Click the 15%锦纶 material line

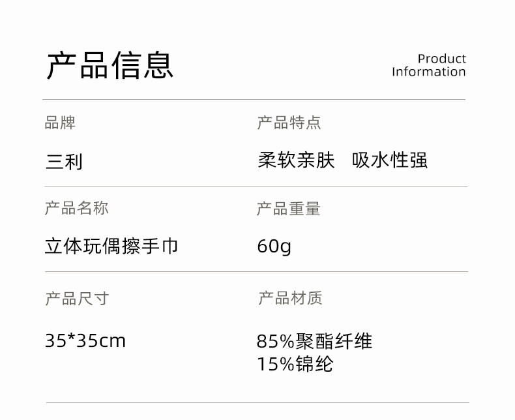[x=295, y=364]
